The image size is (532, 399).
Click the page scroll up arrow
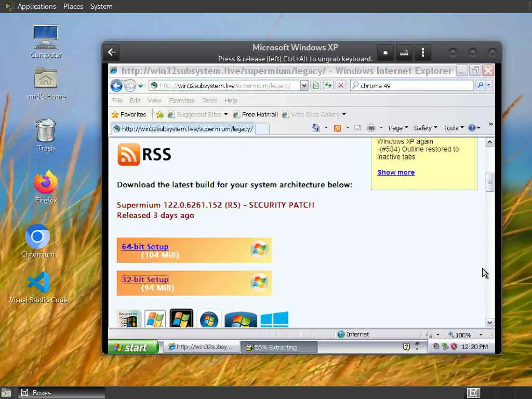[x=489, y=142]
